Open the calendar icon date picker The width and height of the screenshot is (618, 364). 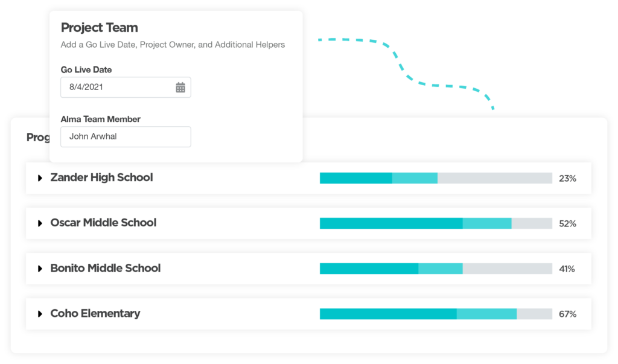pyautogui.click(x=180, y=88)
